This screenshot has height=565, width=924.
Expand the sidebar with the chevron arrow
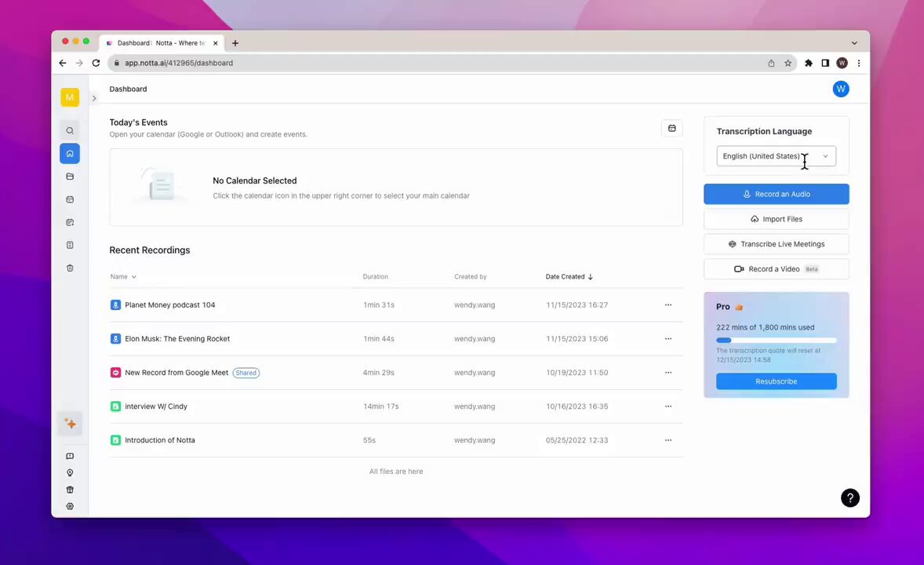tap(93, 99)
